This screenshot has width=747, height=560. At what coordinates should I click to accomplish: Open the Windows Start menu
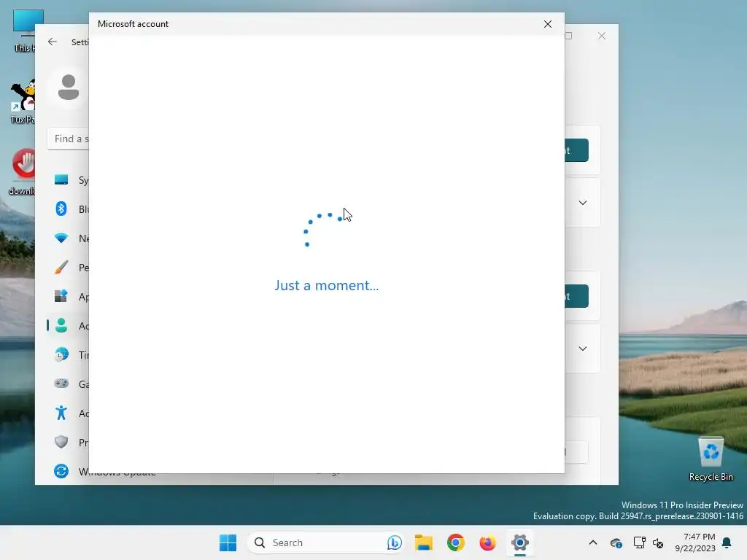[228, 542]
